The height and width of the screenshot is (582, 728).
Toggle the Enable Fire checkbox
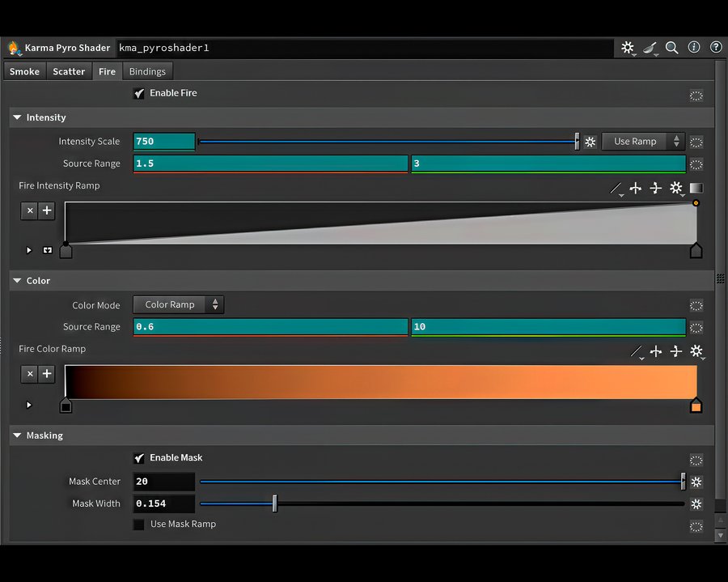click(139, 93)
